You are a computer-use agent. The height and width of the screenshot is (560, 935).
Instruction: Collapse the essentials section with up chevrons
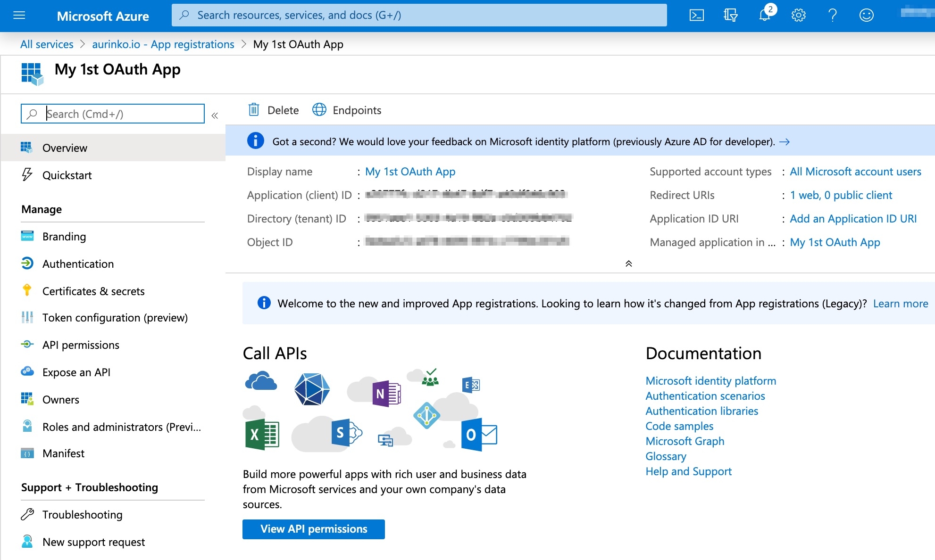[628, 264]
